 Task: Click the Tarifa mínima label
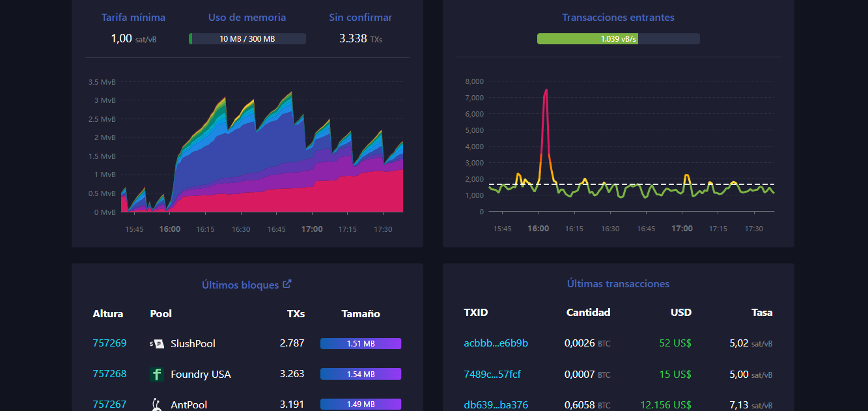tap(133, 18)
